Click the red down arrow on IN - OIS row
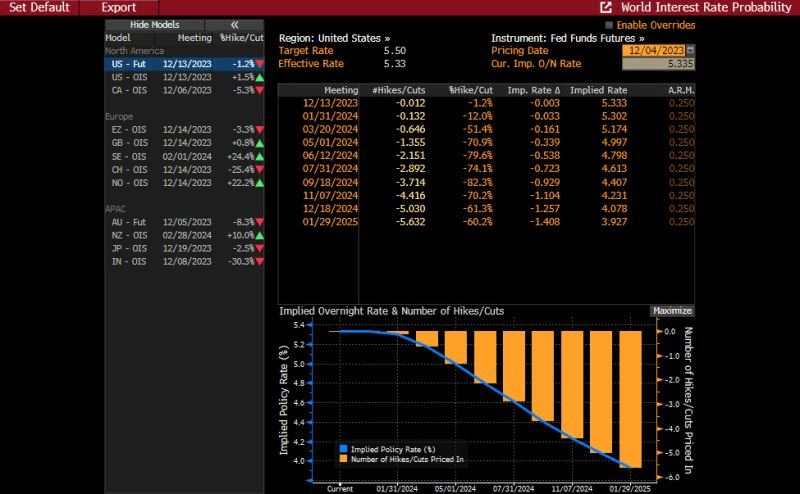The image size is (800, 494). (x=260, y=261)
